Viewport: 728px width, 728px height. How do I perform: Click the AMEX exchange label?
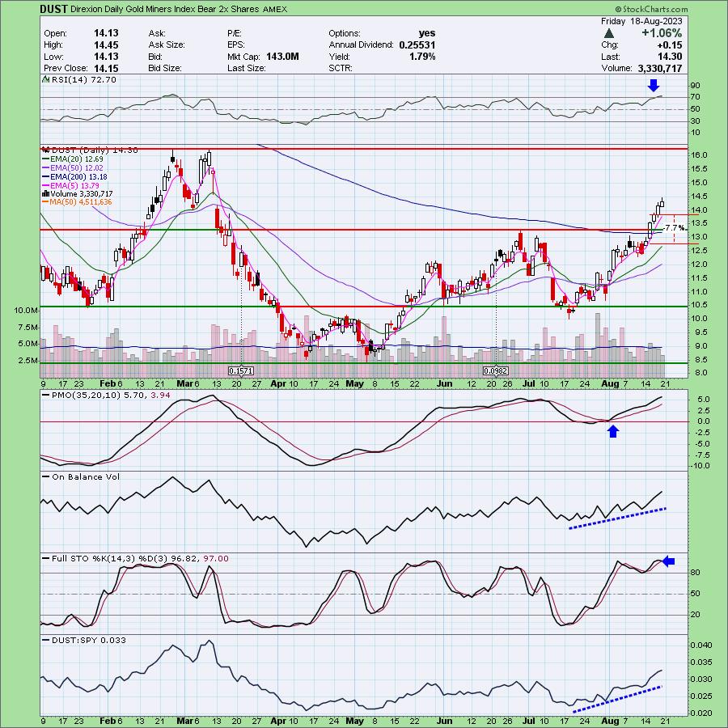pos(274,9)
